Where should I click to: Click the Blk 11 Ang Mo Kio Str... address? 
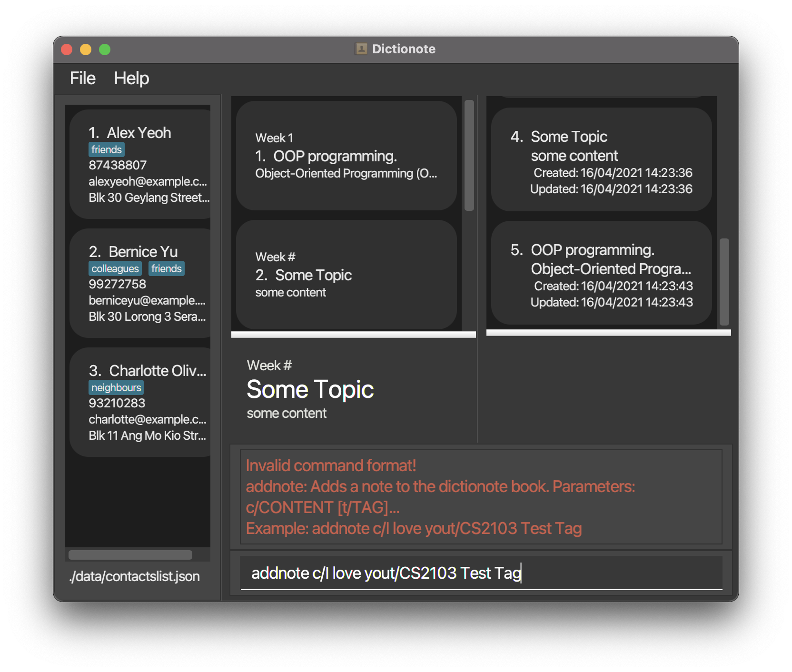[147, 435]
